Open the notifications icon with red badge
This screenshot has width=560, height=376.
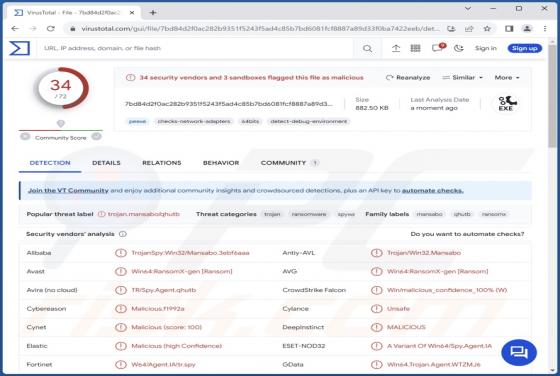tap(438, 47)
